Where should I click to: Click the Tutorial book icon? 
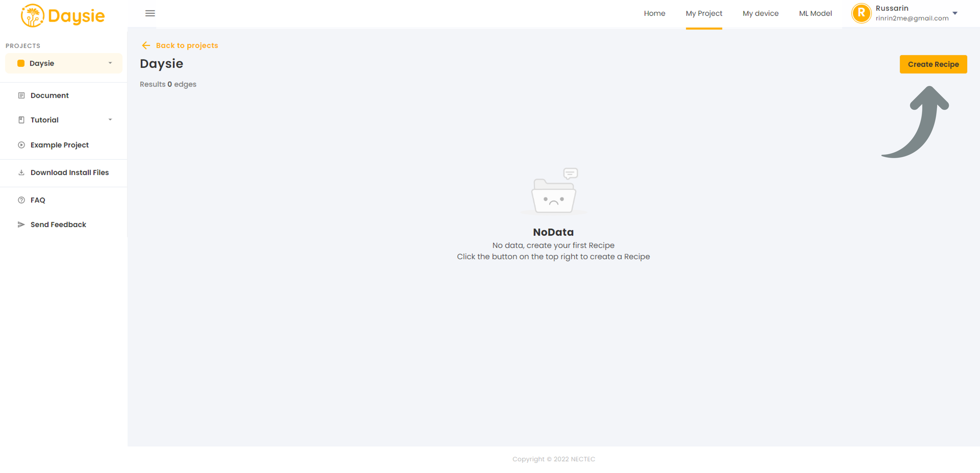click(x=21, y=120)
